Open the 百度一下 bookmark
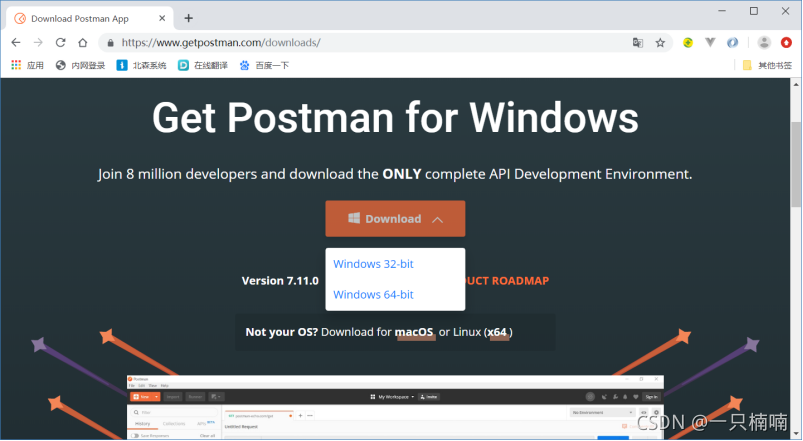The width and height of the screenshot is (803, 441). 264,65
